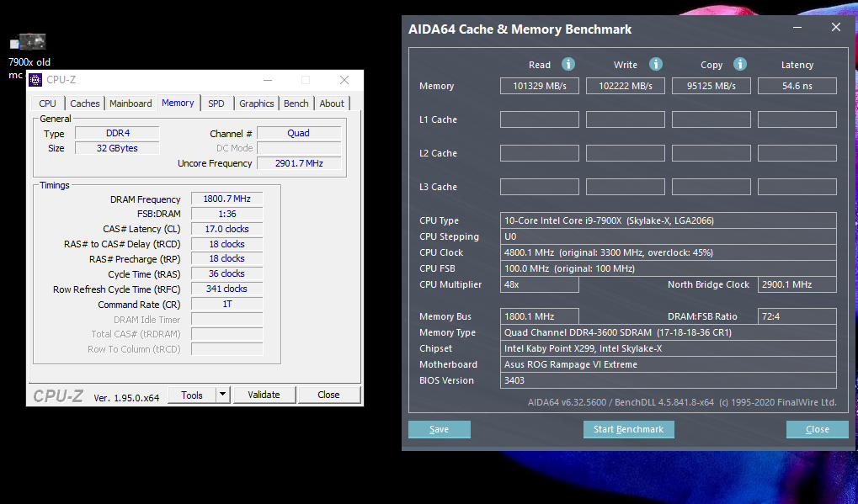The height and width of the screenshot is (504, 858).
Task: Click the Chipset field Intel Kaby Point X299
Action: pos(668,348)
